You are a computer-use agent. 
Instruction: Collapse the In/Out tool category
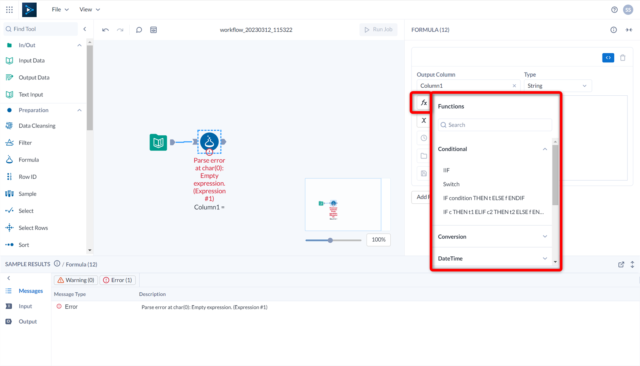79,45
